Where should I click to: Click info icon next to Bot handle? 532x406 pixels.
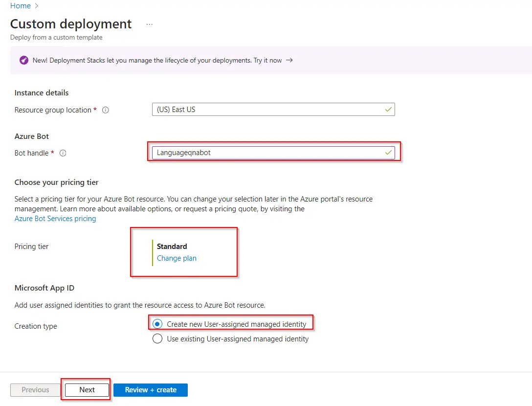pos(63,153)
